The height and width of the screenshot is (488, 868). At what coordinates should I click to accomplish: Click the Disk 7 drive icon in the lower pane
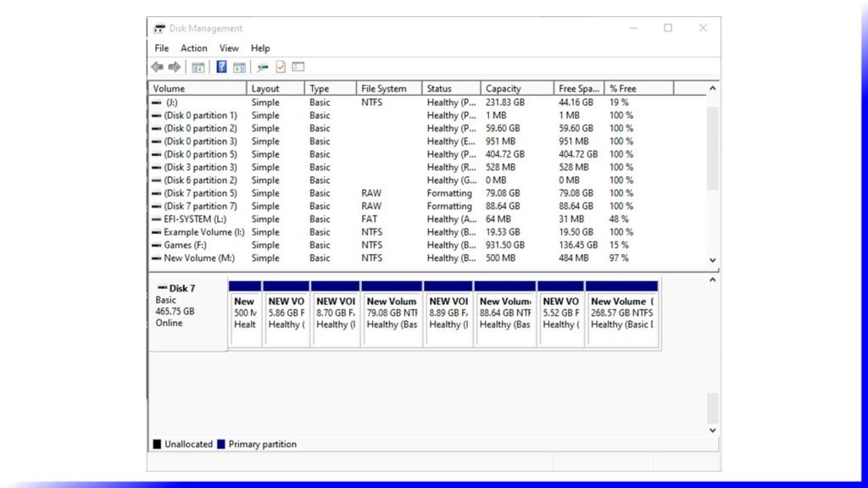pos(162,288)
